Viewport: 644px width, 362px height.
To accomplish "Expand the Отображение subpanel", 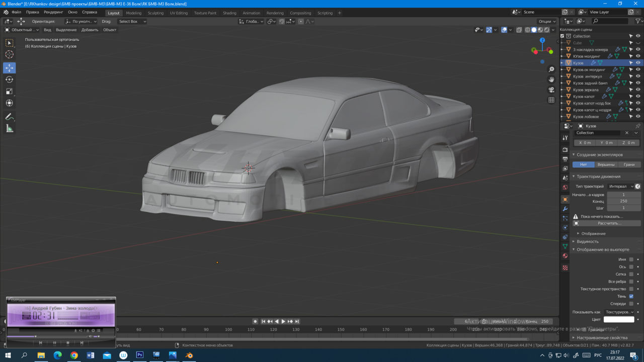I will click(593, 234).
